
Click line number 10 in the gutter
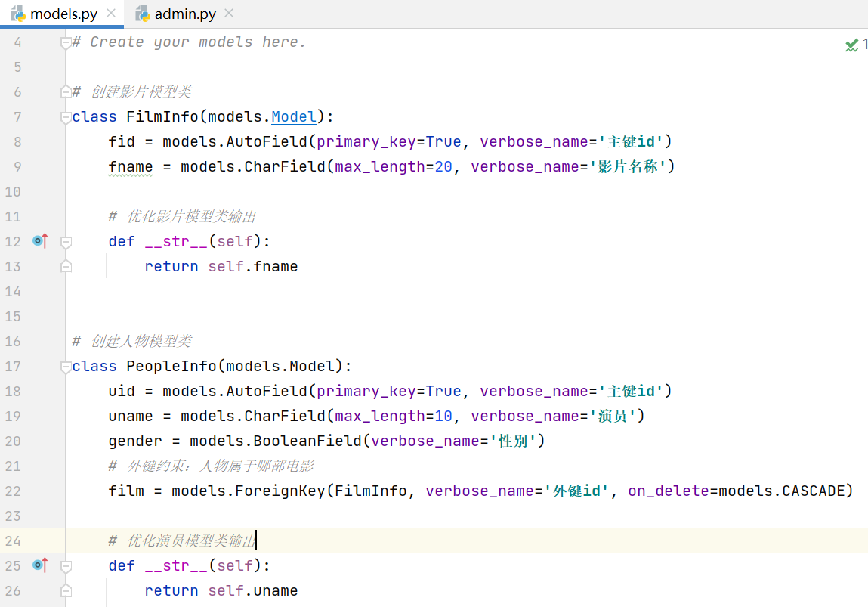(13, 192)
